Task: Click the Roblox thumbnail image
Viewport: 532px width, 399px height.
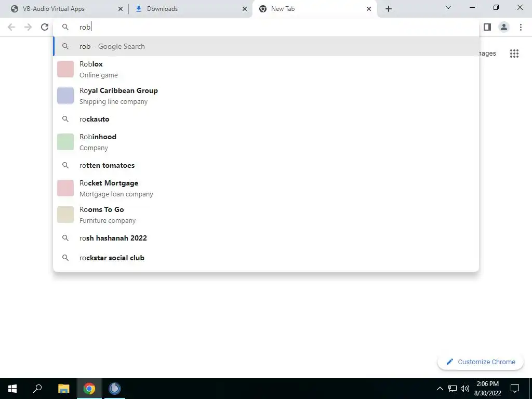Action: [x=65, y=69]
